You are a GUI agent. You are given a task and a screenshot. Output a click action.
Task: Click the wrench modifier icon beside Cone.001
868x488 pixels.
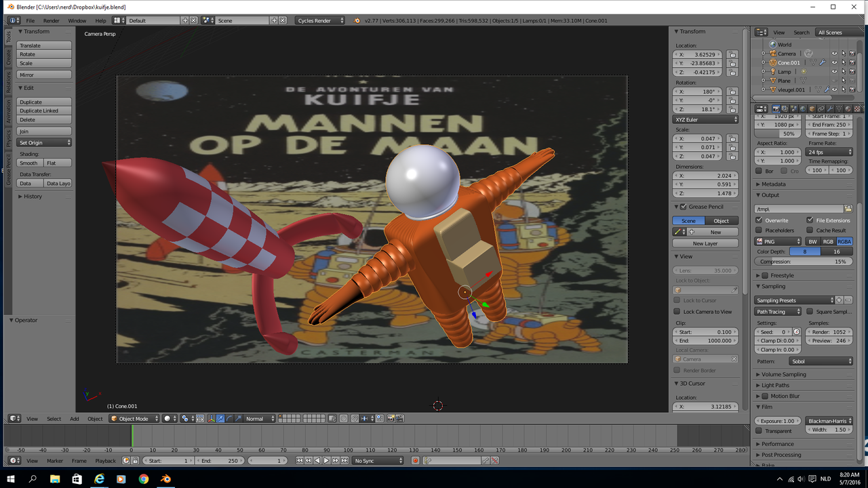(823, 62)
